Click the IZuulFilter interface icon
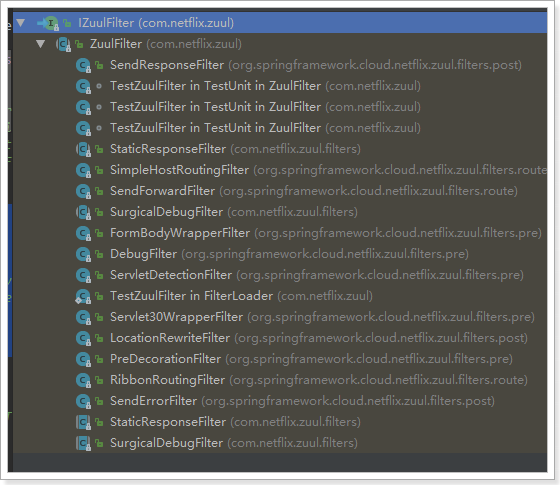 51,24
